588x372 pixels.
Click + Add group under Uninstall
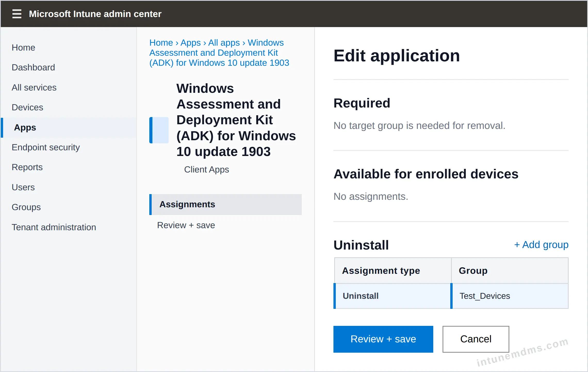[541, 245]
